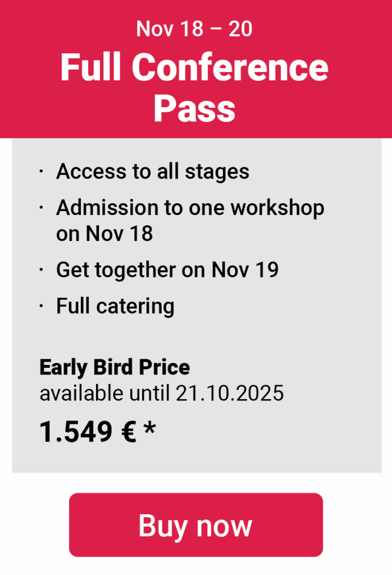
Task: Click the Buy now button
Action: (196, 525)
